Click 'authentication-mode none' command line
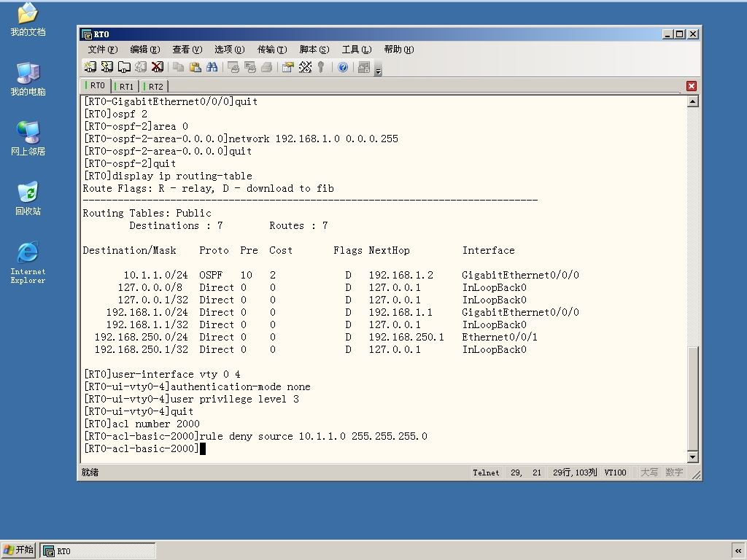 [197, 386]
